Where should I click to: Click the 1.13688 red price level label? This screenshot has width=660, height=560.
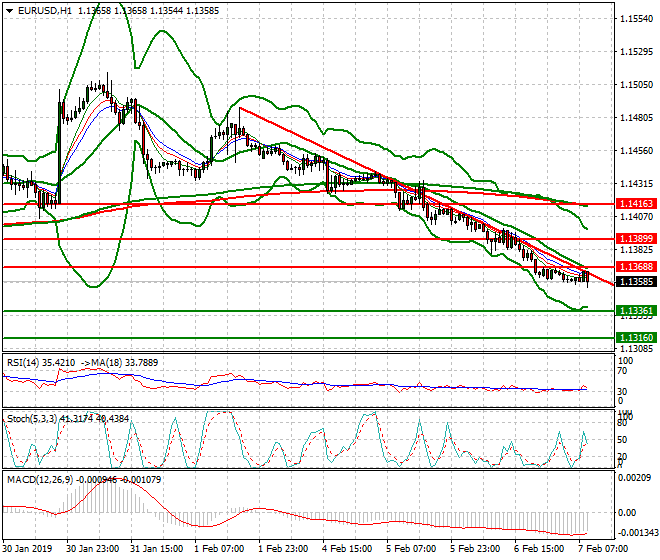(636, 267)
